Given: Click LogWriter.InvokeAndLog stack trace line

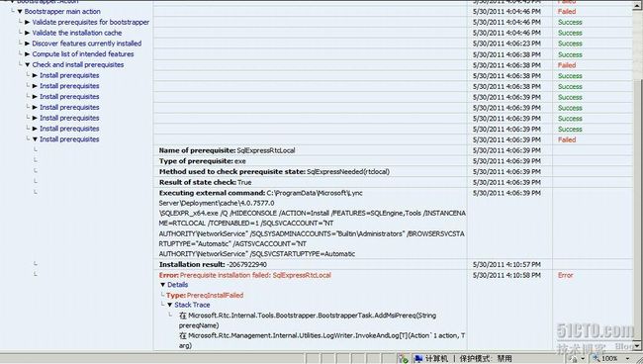Looking at the screenshot, I should 321,340.
